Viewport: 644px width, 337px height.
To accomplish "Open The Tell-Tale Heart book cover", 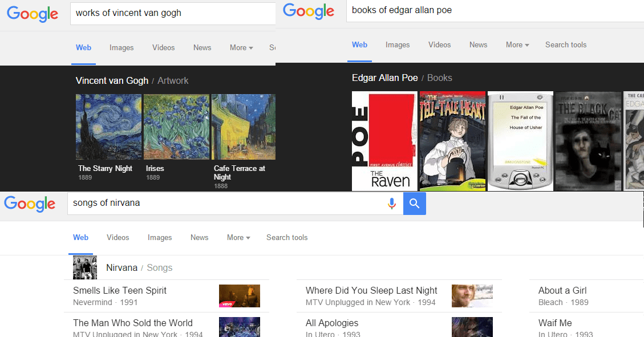I will (x=452, y=141).
